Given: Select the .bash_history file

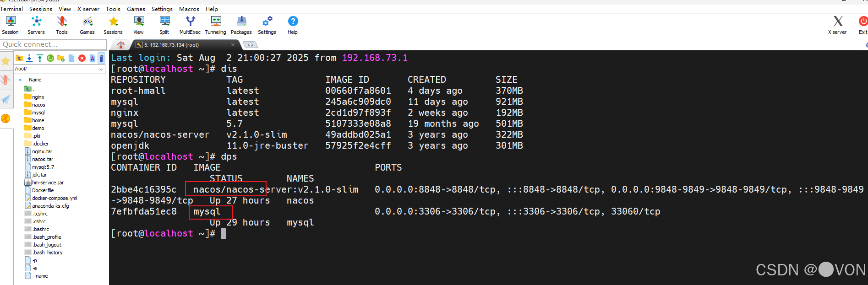Looking at the screenshot, I should coord(44,253).
